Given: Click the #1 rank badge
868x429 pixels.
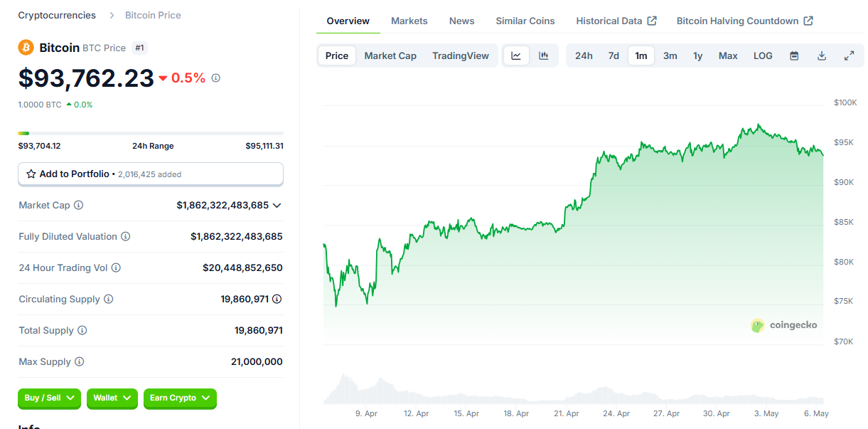Looking at the screenshot, I should [139, 48].
